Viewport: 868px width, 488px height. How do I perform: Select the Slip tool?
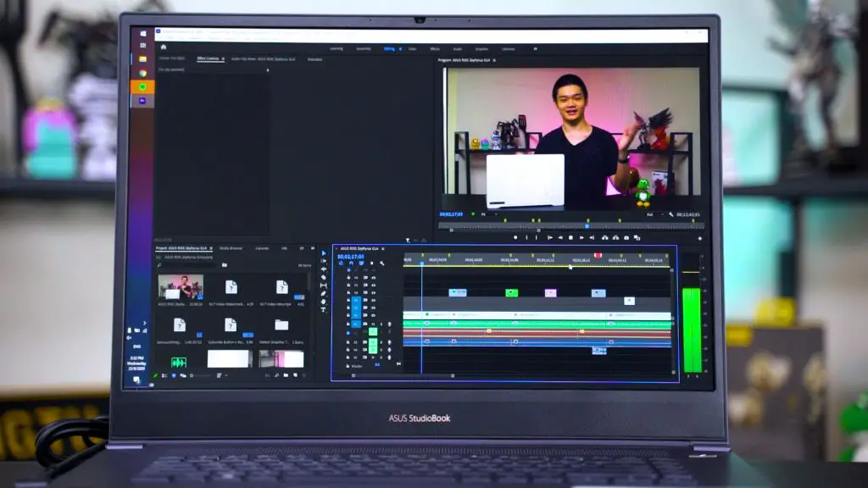pyautogui.click(x=324, y=286)
